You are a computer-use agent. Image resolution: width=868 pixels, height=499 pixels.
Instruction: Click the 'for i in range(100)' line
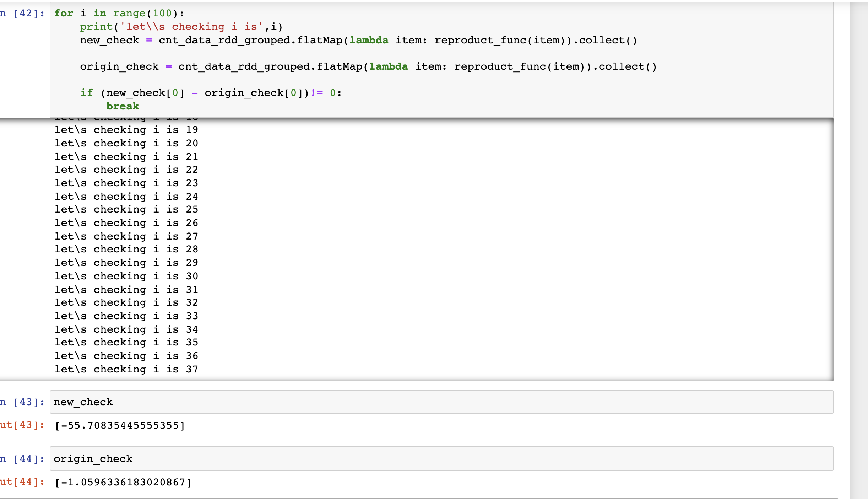pyautogui.click(x=118, y=13)
